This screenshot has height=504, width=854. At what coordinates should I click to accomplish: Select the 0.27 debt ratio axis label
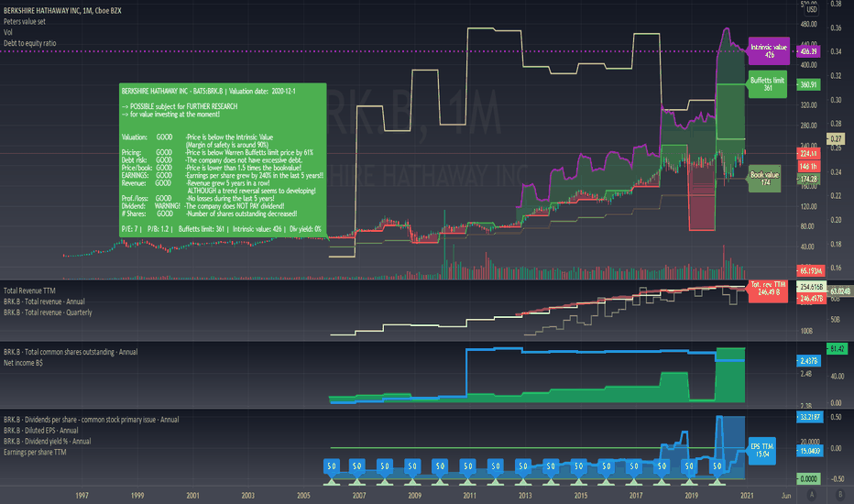pyautogui.click(x=836, y=139)
